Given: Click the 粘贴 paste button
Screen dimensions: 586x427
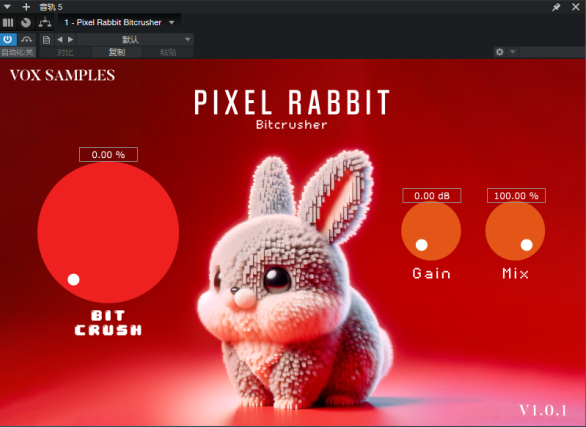Looking at the screenshot, I should coord(168,52).
